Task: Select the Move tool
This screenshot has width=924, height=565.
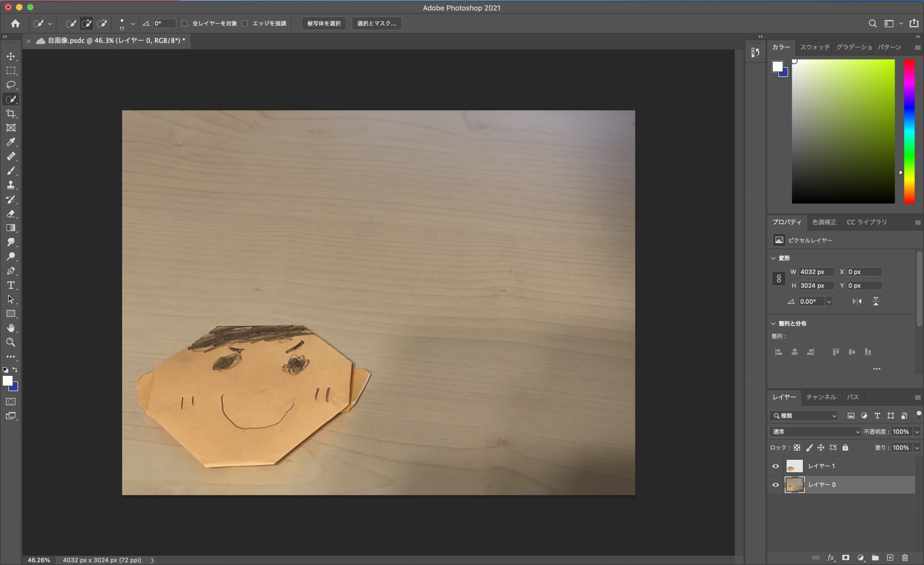Action: pyautogui.click(x=10, y=56)
